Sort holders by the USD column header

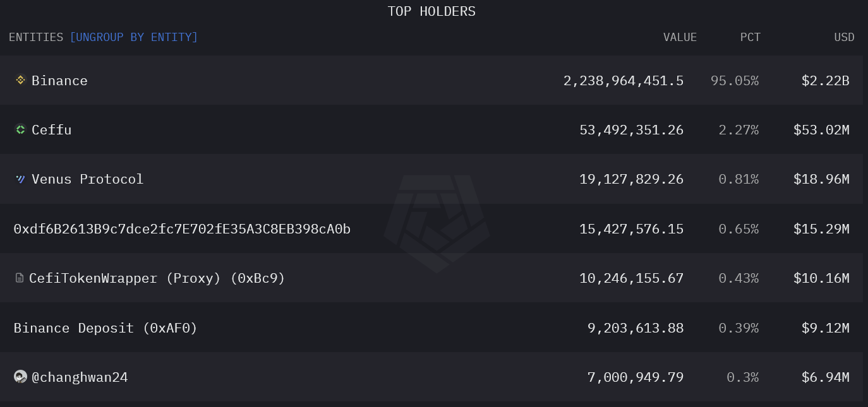[x=844, y=37]
